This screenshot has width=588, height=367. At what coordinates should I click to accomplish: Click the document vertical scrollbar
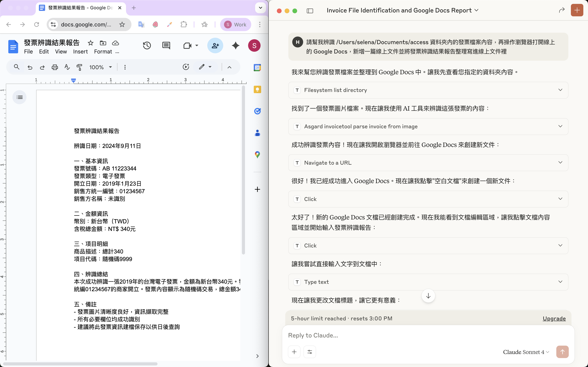pos(243,170)
